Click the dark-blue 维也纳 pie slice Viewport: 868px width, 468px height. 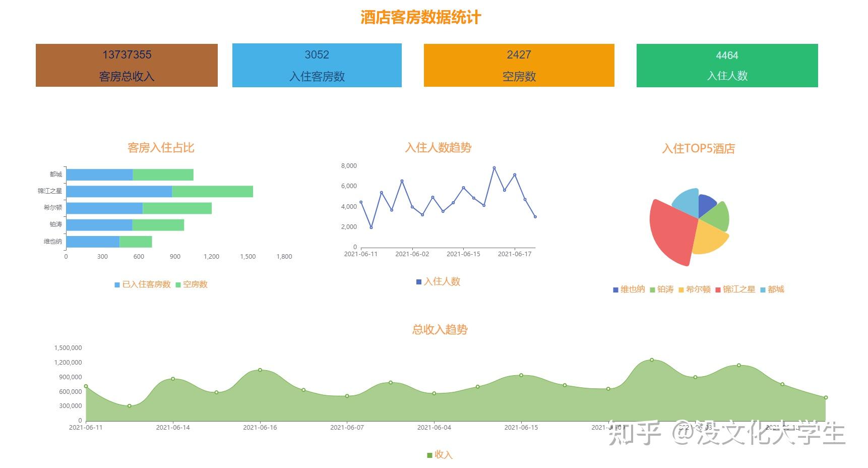pos(706,206)
